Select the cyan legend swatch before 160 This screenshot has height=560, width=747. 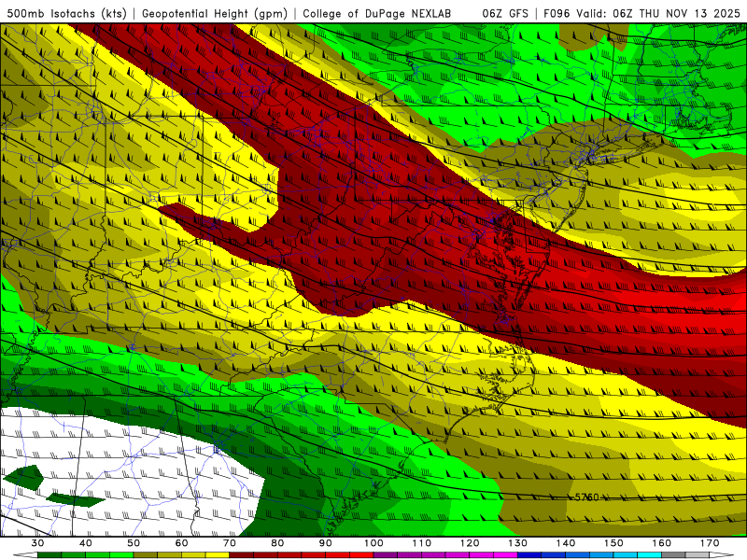click(649, 554)
